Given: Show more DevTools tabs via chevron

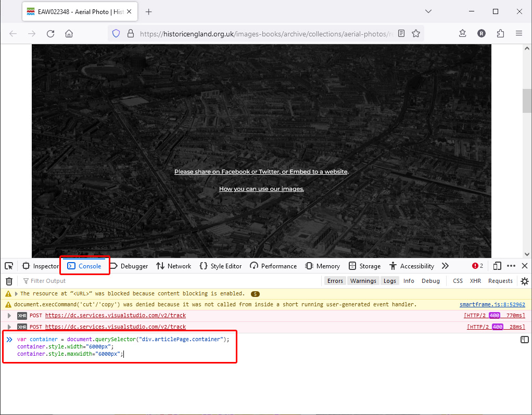Looking at the screenshot, I should click(x=445, y=266).
